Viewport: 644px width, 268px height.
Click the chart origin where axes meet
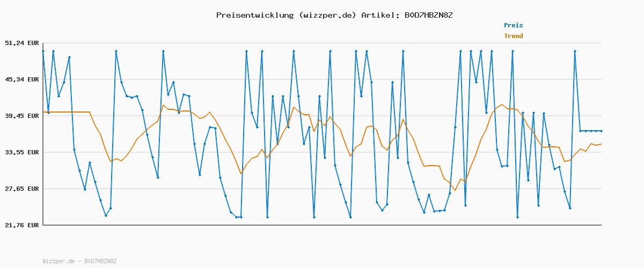tap(43, 225)
